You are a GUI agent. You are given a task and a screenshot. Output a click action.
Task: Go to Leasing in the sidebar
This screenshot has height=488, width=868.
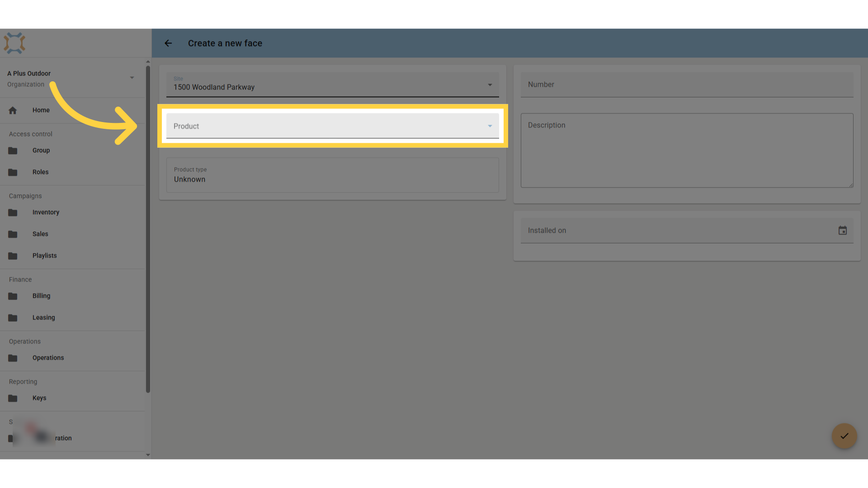pyautogui.click(x=72, y=318)
